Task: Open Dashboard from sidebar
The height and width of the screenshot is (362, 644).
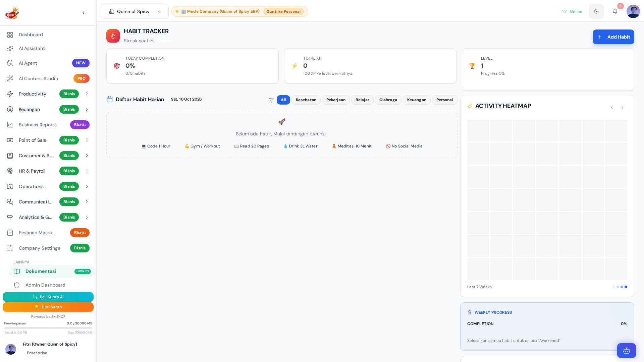Action: pyautogui.click(x=48, y=35)
